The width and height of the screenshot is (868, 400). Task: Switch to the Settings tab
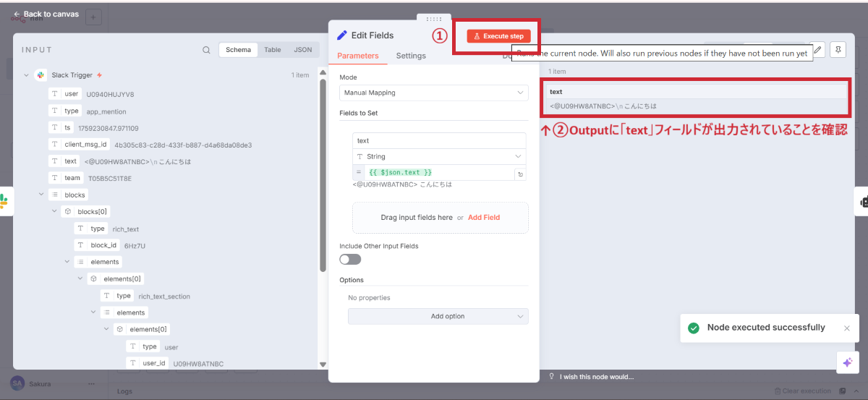tap(411, 56)
